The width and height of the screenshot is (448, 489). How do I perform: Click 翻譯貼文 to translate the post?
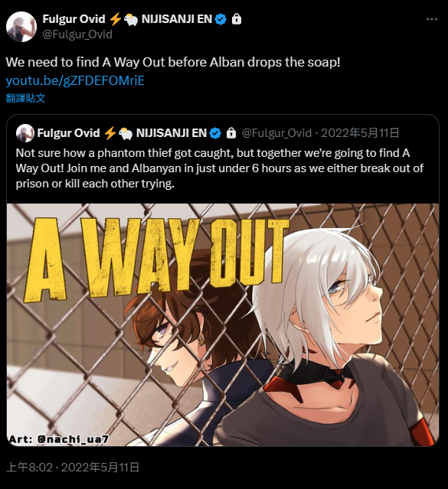(25, 98)
